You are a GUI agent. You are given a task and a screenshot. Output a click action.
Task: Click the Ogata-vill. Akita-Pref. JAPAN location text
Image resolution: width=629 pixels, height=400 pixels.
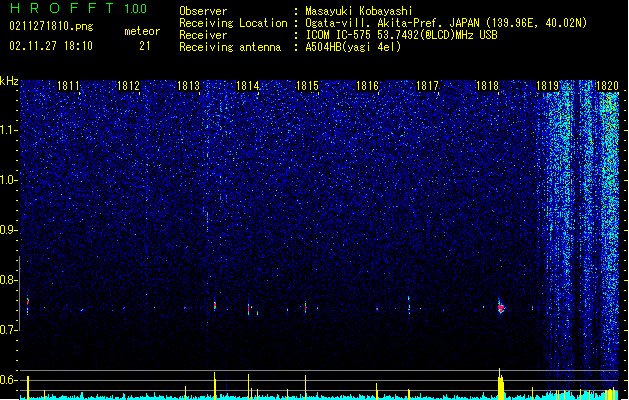tap(446, 23)
